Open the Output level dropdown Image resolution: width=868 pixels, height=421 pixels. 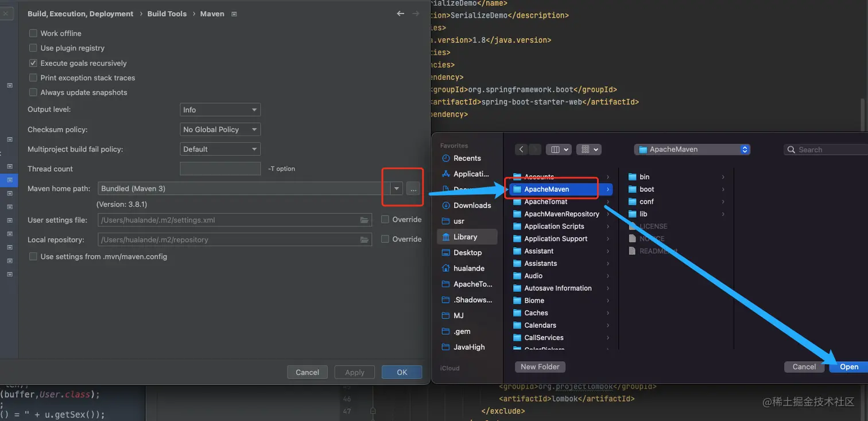coord(220,110)
